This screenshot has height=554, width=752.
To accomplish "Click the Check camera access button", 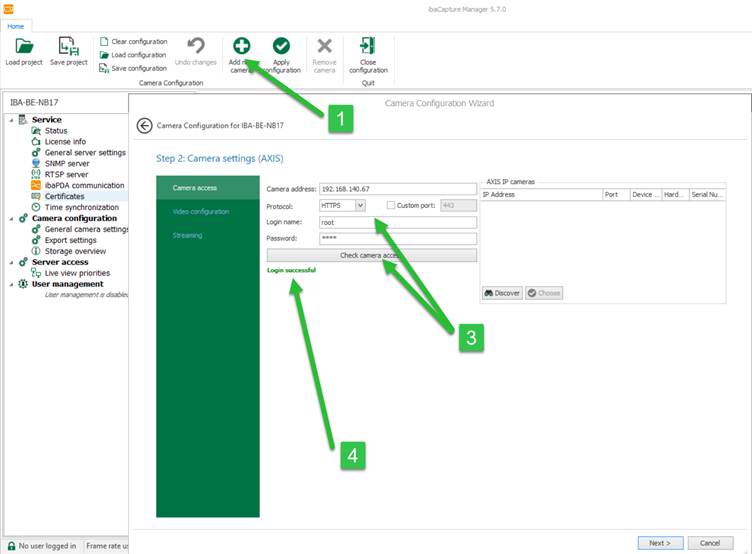I will (372, 255).
